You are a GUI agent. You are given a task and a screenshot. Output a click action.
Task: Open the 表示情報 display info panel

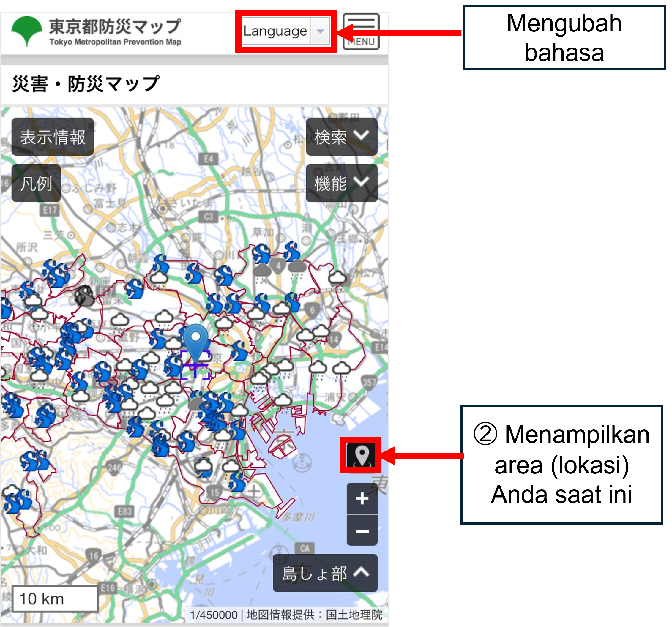click(52, 137)
